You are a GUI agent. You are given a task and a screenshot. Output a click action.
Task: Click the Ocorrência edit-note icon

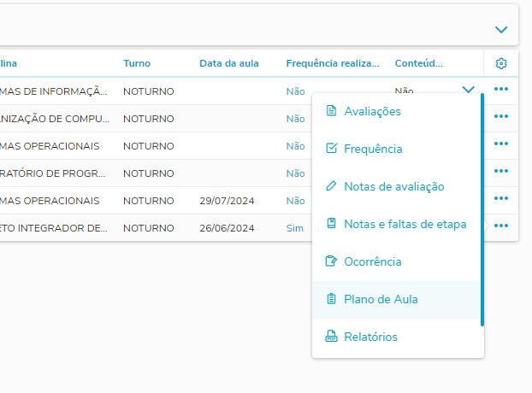pyautogui.click(x=331, y=261)
